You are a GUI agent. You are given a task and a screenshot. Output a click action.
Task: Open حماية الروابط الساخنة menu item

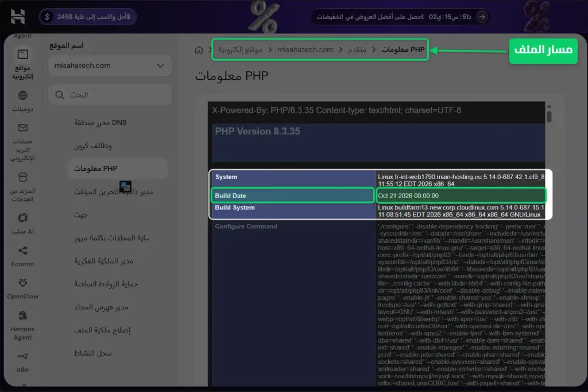106,284
